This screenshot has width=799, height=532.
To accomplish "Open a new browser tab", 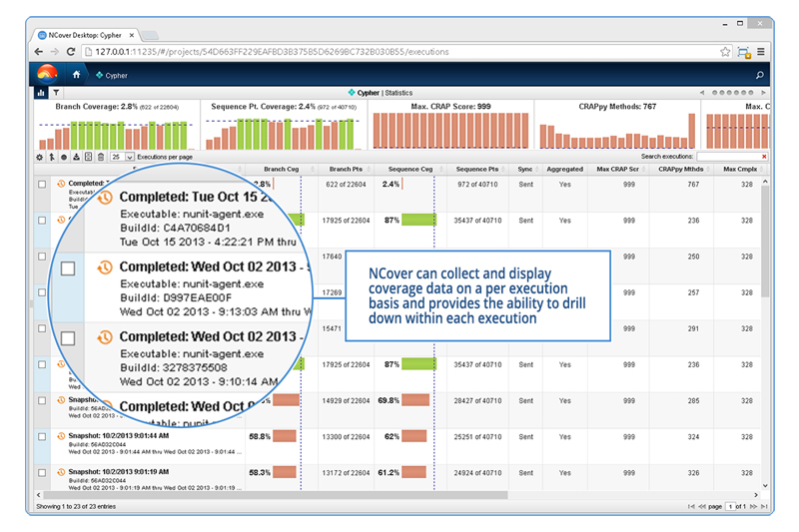I will pyautogui.click(x=149, y=36).
